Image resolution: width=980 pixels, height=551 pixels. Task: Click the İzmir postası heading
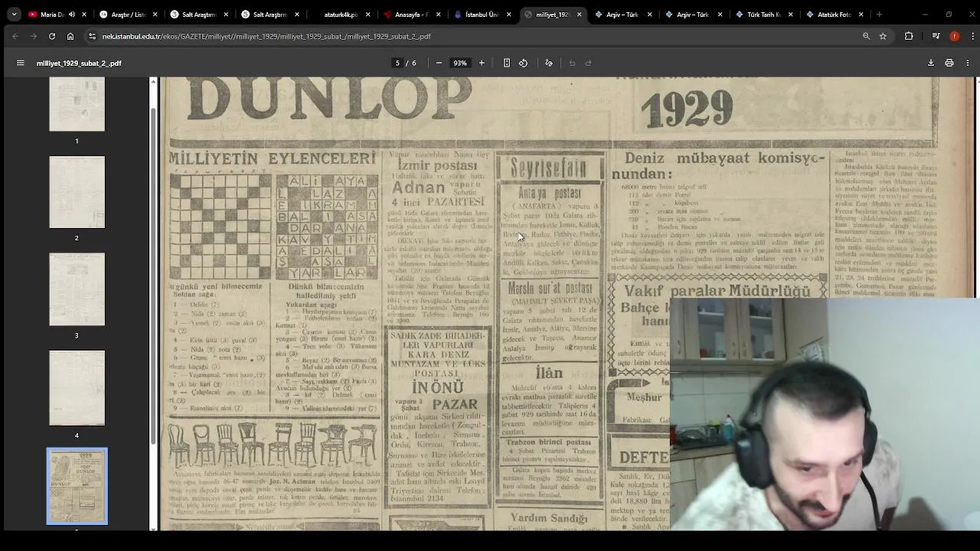(436, 166)
